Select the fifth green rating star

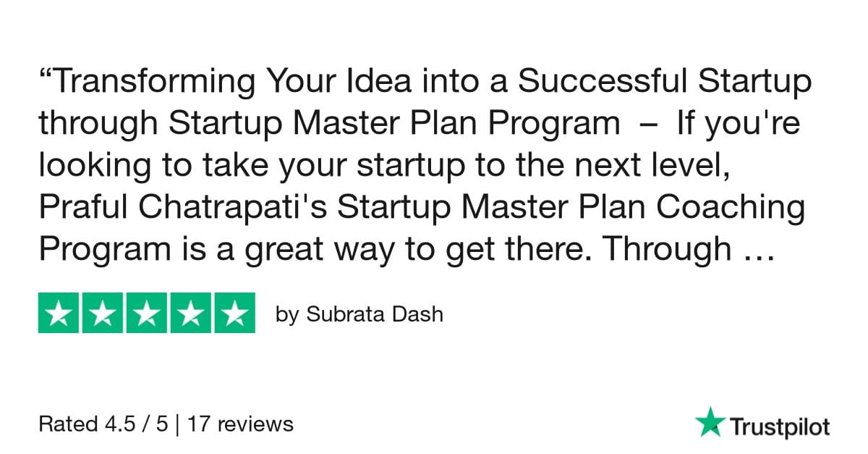point(234,313)
